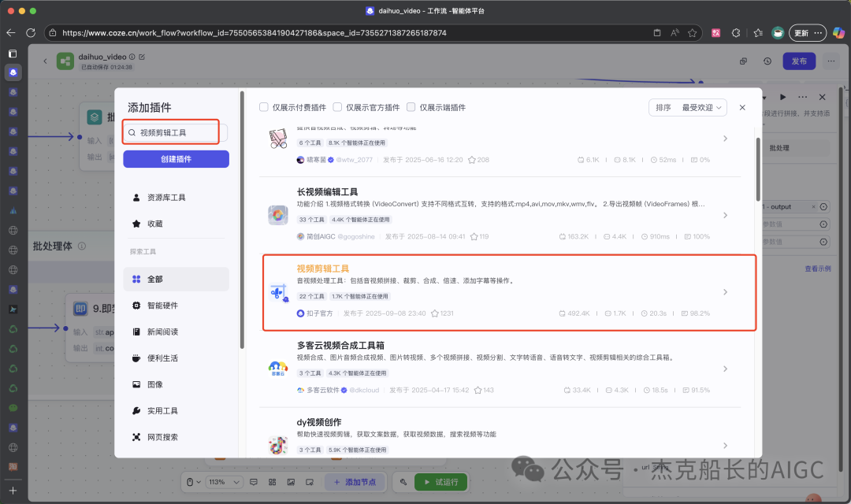This screenshot has height=504, width=851.
Task: Expand the first plugin row with 208 stars
Action: (725, 139)
